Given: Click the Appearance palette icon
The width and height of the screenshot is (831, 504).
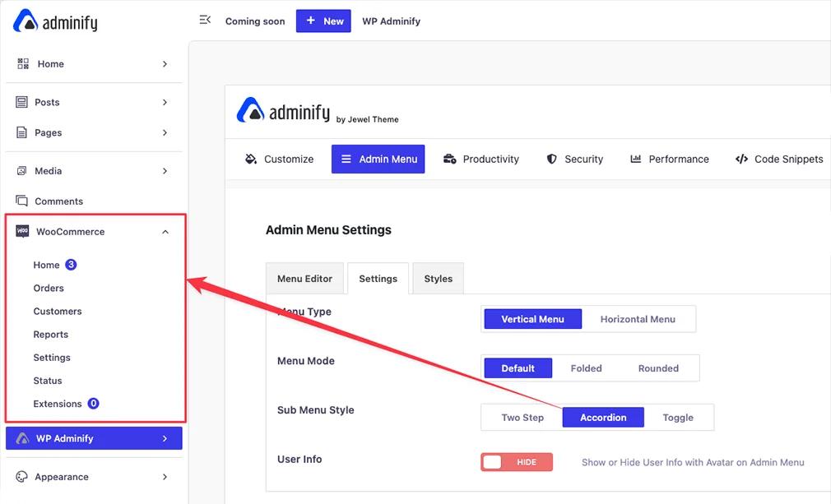Looking at the screenshot, I should click(x=21, y=477).
